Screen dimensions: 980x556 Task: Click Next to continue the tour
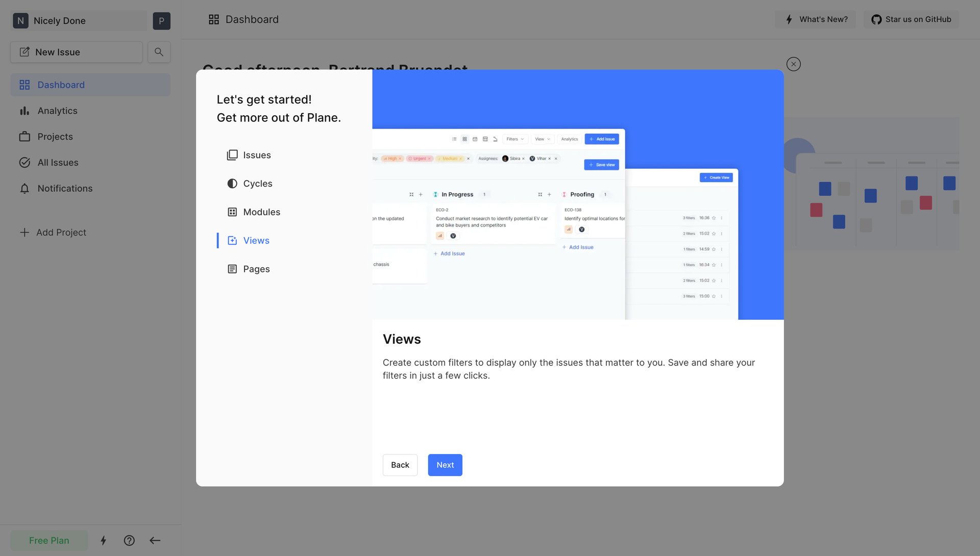(445, 465)
